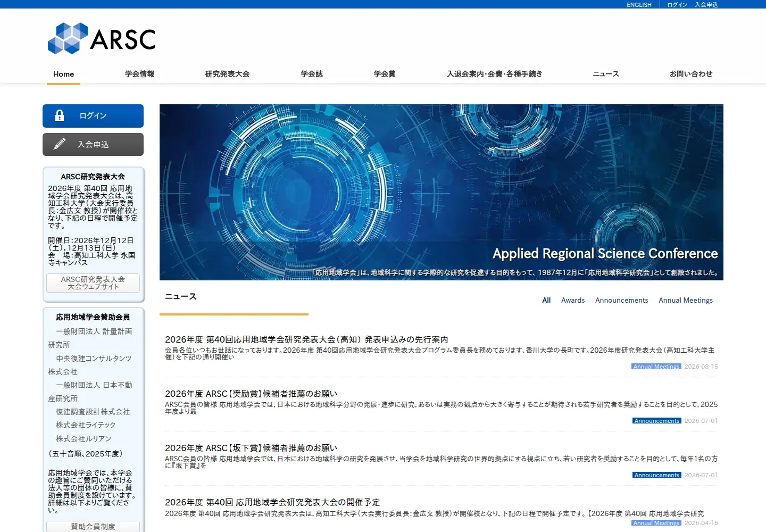Open the ニュース menu item
Screen dimensions: 766x532
click(606, 74)
